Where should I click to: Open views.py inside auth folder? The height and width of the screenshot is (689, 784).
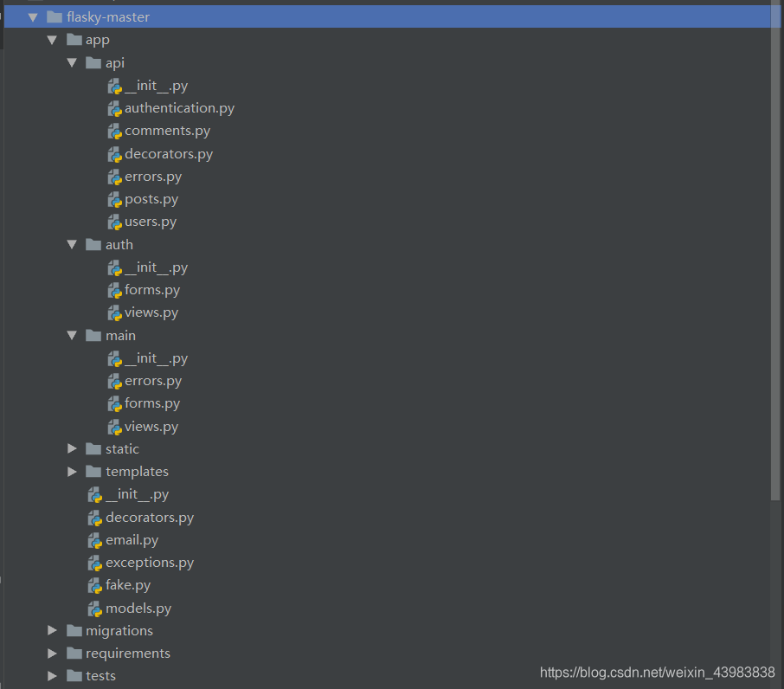[x=151, y=313]
